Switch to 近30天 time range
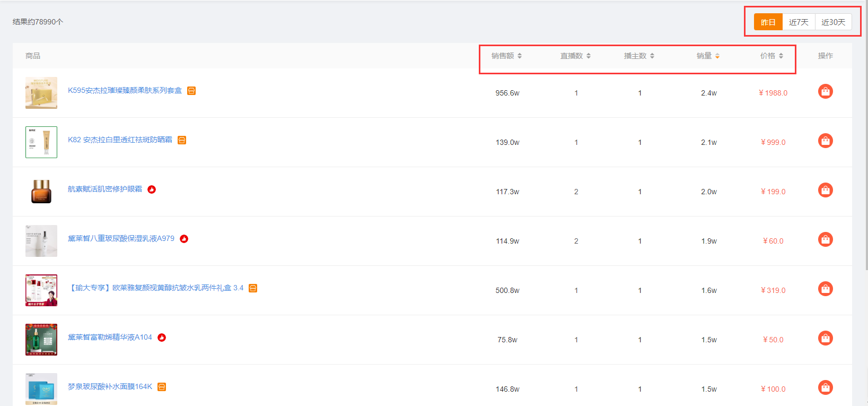Viewport: 868px width, 406px height. pyautogui.click(x=833, y=22)
